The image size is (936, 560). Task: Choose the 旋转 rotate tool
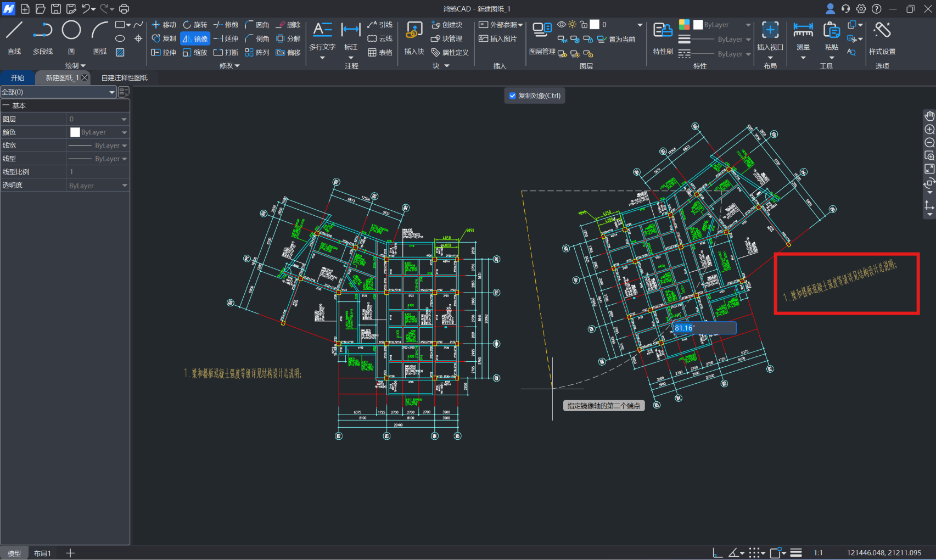click(x=195, y=25)
